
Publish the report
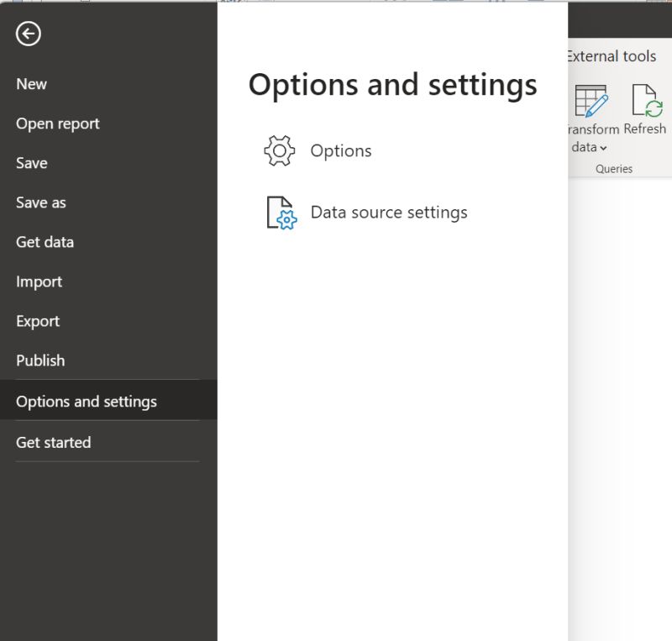(x=39, y=360)
